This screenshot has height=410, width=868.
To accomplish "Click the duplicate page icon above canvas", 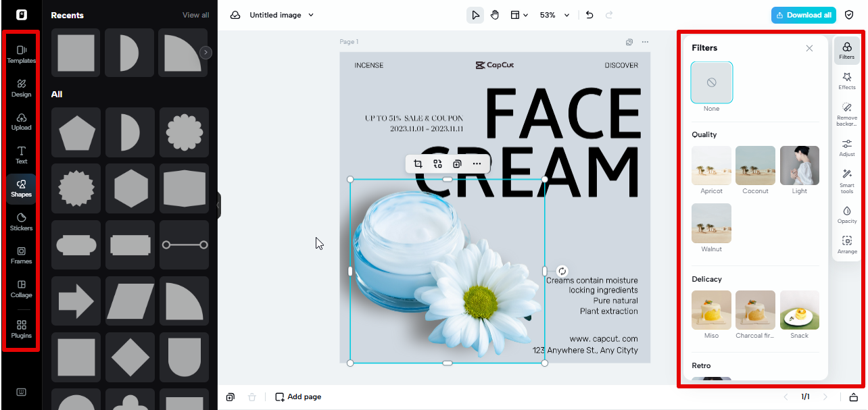I will (629, 42).
